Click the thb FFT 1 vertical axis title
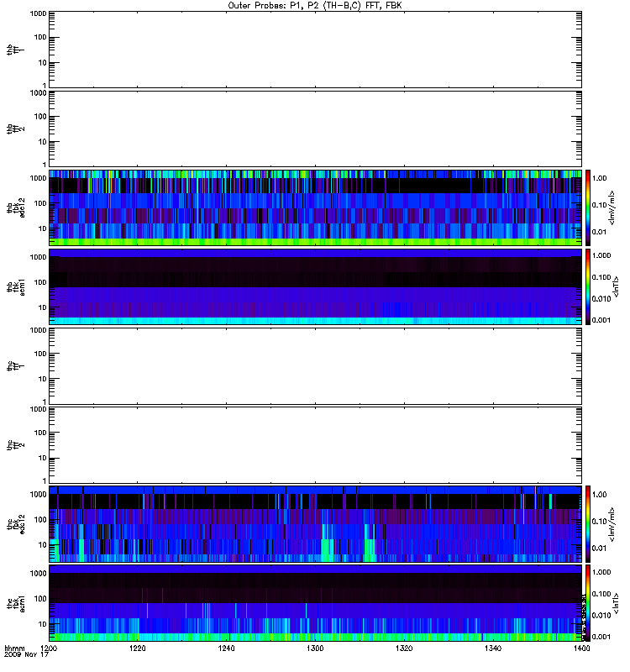Screen dimensions: 630x672 (x=15, y=50)
